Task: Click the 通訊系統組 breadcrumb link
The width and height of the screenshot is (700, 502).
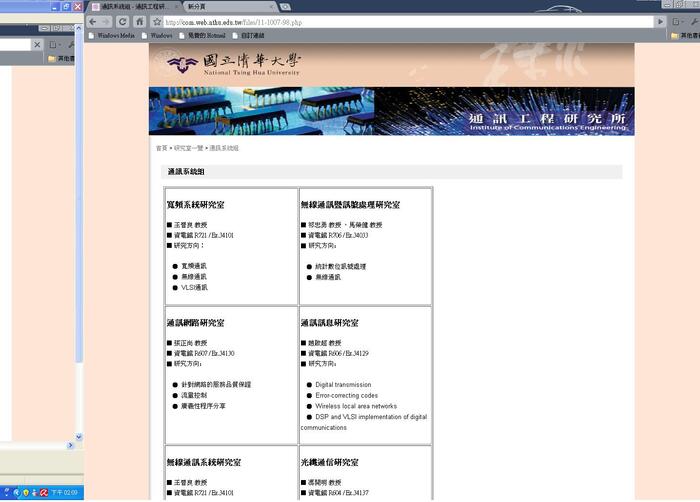Action: [224, 148]
